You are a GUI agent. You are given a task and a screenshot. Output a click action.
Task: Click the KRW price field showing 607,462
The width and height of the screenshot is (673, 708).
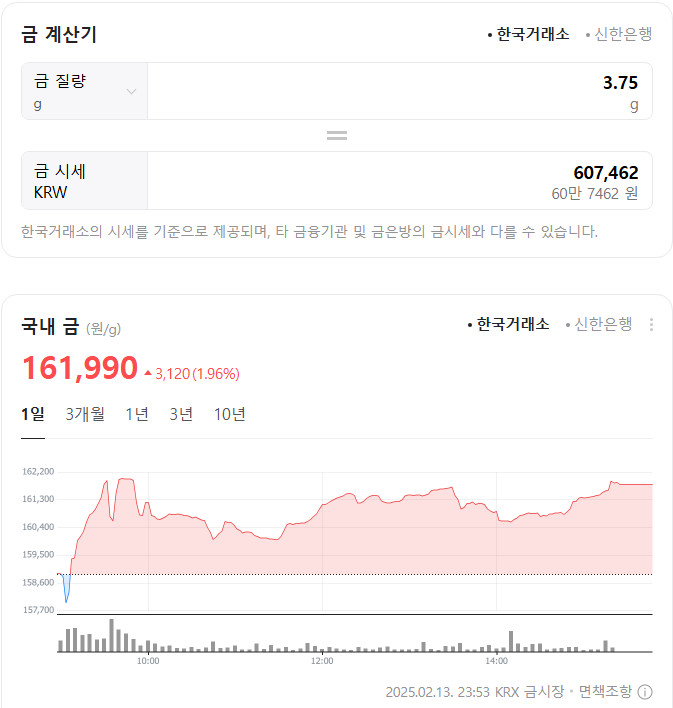[400, 181]
